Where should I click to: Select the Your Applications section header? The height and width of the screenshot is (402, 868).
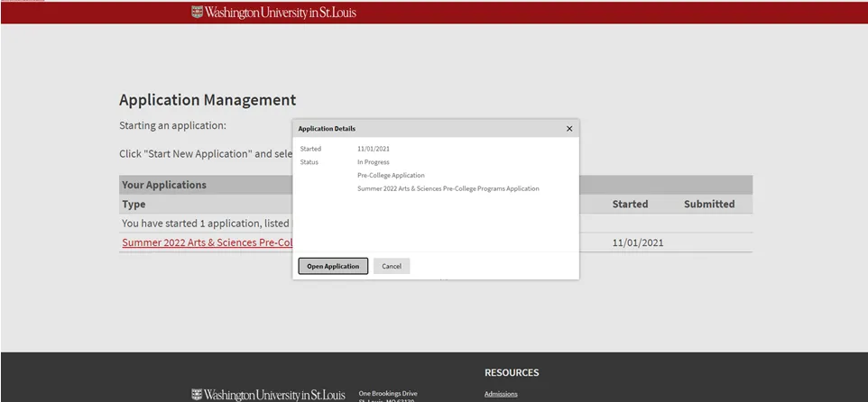[x=164, y=185]
